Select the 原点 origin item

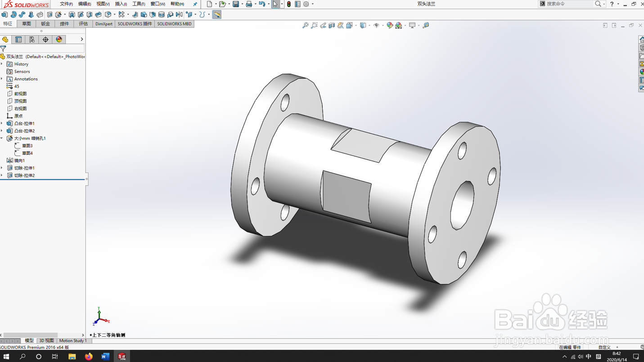click(18, 116)
